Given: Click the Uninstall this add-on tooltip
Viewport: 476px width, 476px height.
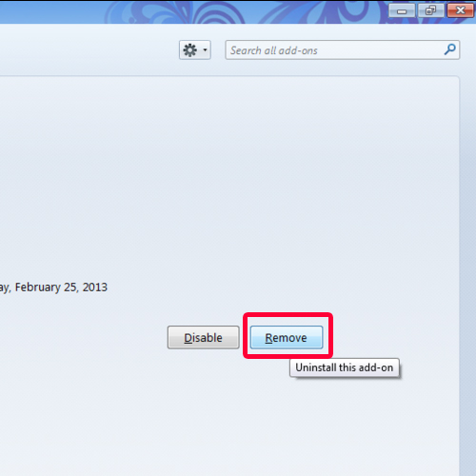Looking at the screenshot, I should (345, 367).
